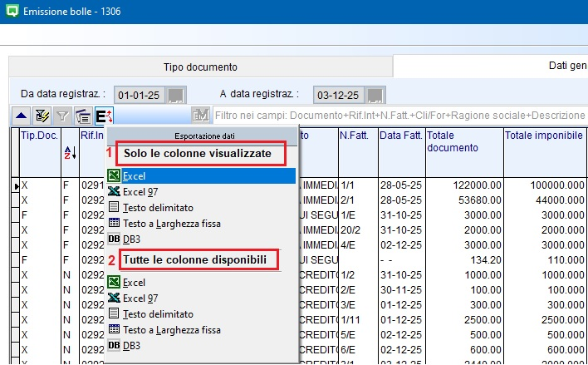Select Testo a Larghezza fissa for all columns
The width and height of the screenshot is (588, 365).
click(x=171, y=330)
